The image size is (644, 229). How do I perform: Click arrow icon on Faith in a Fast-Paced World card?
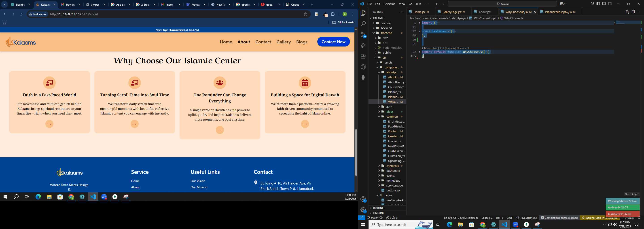click(x=49, y=124)
